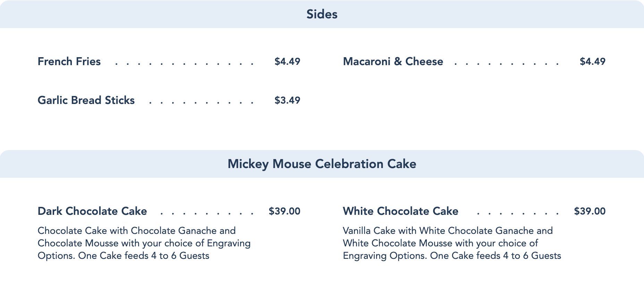The width and height of the screenshot is (644, 298).
Task: Click dotted leader beside Garlic Bread Sticks
Action: [x=201, y=102]
